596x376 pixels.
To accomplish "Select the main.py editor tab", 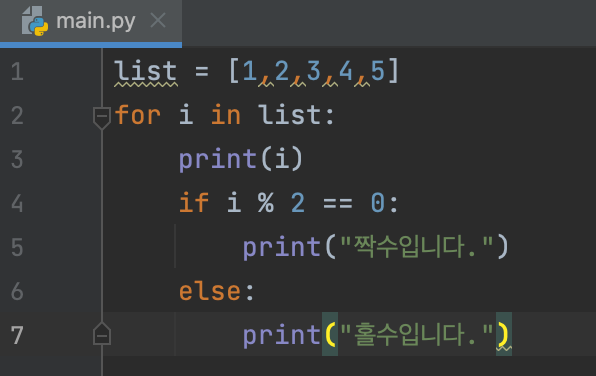I will 91,21.
